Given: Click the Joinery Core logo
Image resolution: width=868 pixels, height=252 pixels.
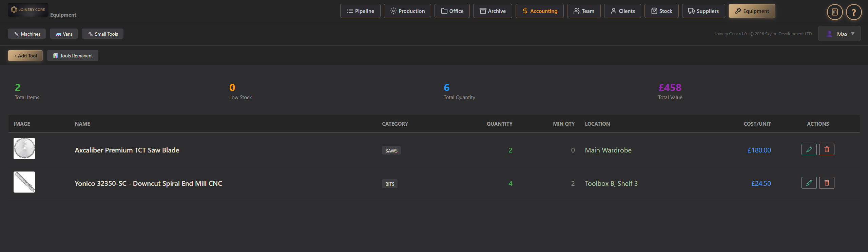Looking at the screenshot, I should coord(28,10).
